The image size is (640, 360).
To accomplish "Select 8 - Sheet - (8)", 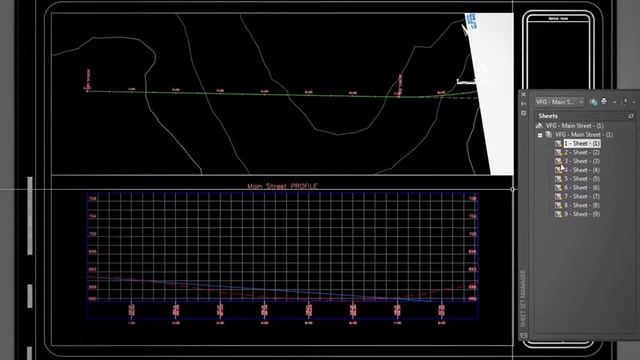I will 582,205.
